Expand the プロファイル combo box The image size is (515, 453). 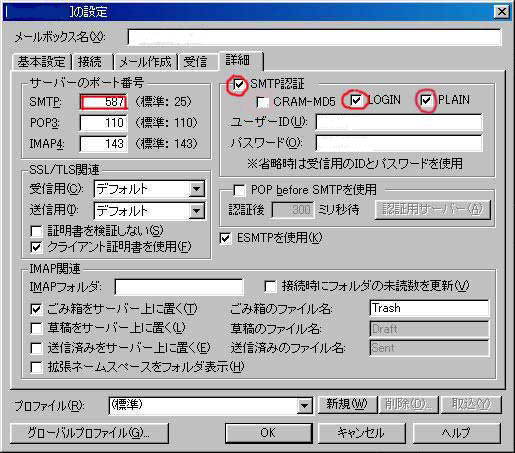coord(304,406)
